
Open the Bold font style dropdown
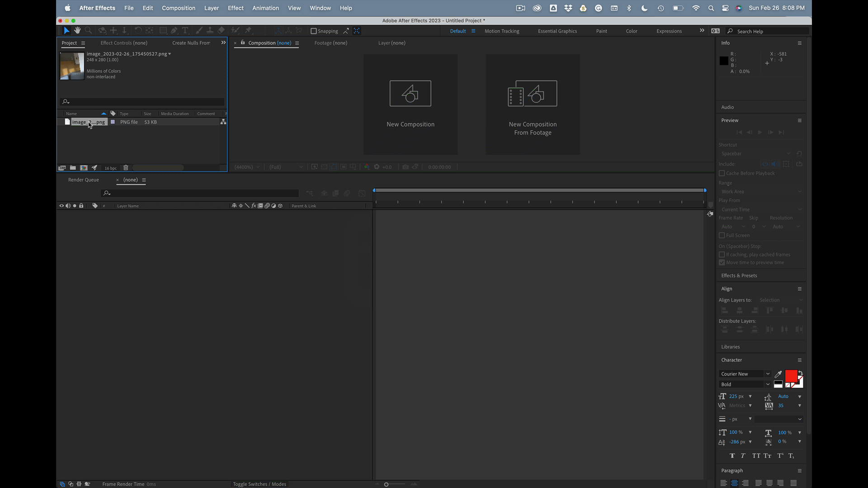pyautogui.click(x=768, y=385)
